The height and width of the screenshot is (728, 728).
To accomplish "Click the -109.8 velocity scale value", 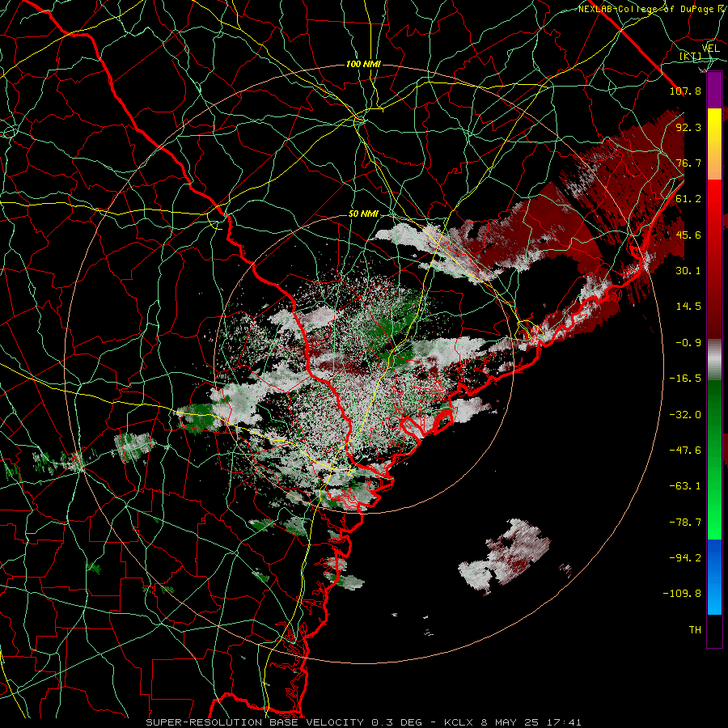I will 682,594.
